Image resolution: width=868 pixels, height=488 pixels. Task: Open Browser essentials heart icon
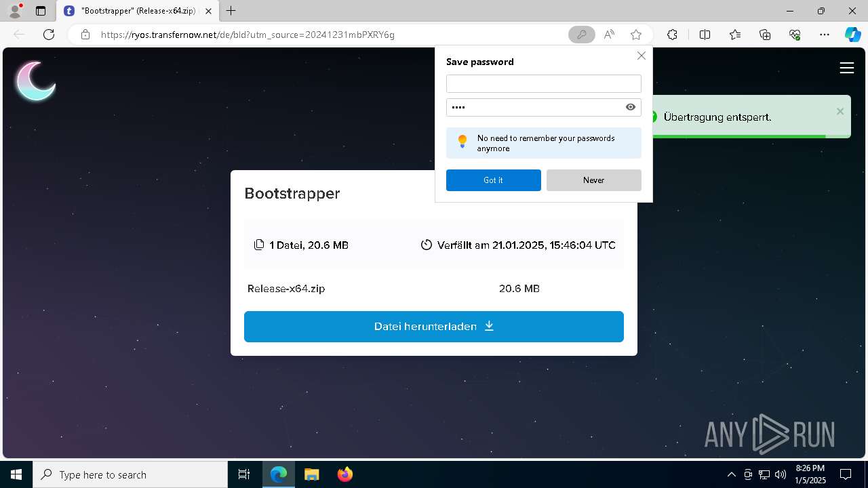pos(795,35)
